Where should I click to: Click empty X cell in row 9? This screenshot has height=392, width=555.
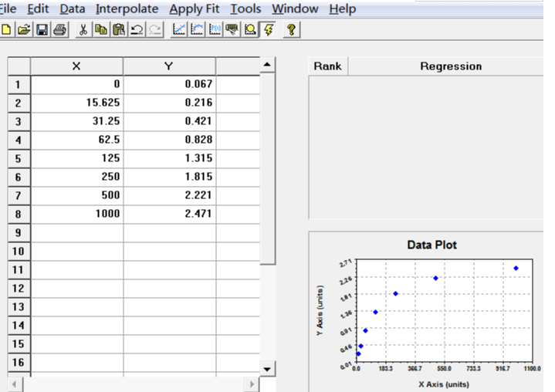point(76,232)
